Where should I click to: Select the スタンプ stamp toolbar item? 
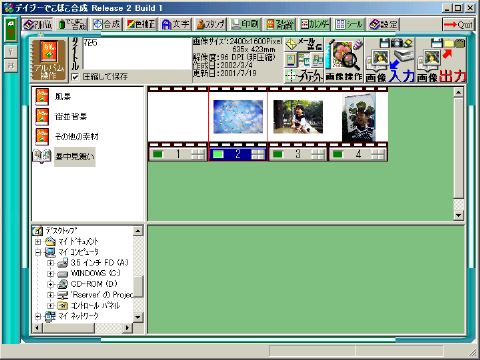click(x=211, y=24)
